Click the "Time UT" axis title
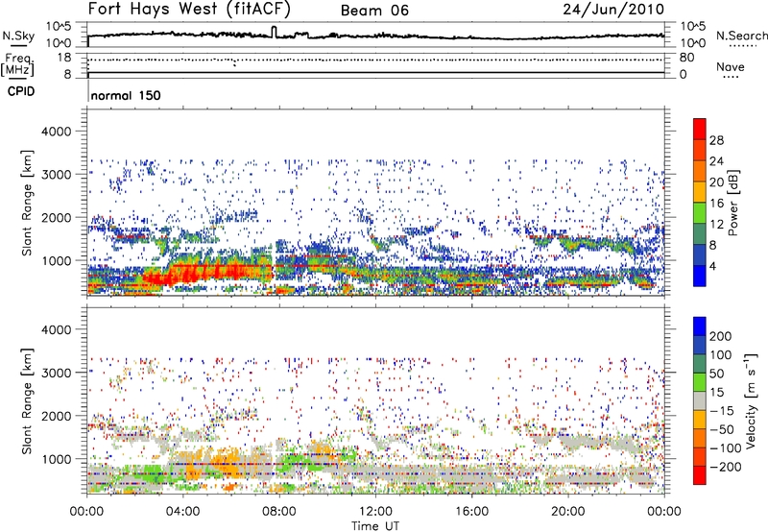 click(375, 526)
